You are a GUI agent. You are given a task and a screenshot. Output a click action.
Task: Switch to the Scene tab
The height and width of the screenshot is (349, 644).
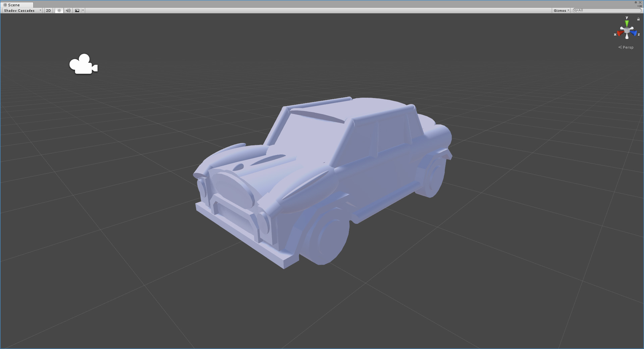pos(14,5)
